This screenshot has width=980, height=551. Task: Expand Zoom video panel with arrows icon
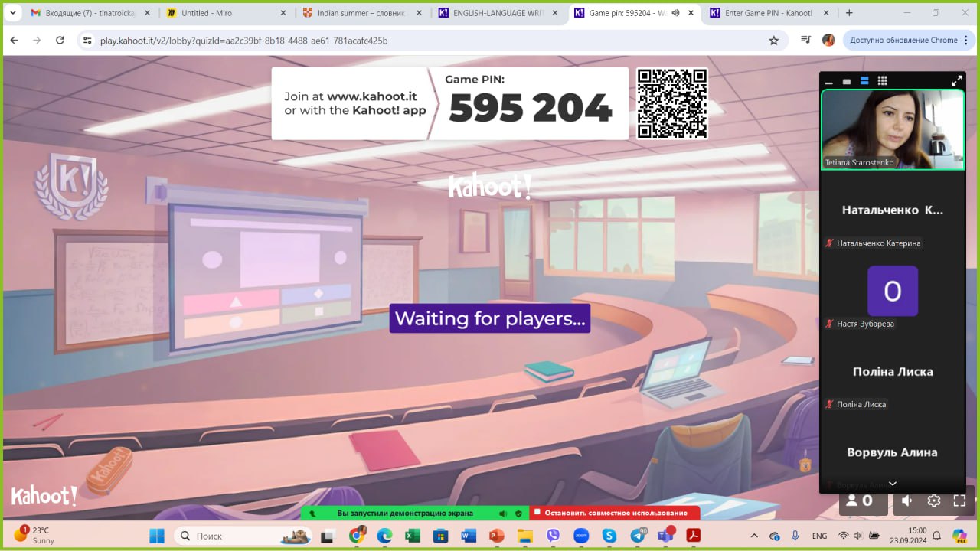pos(956,81)
